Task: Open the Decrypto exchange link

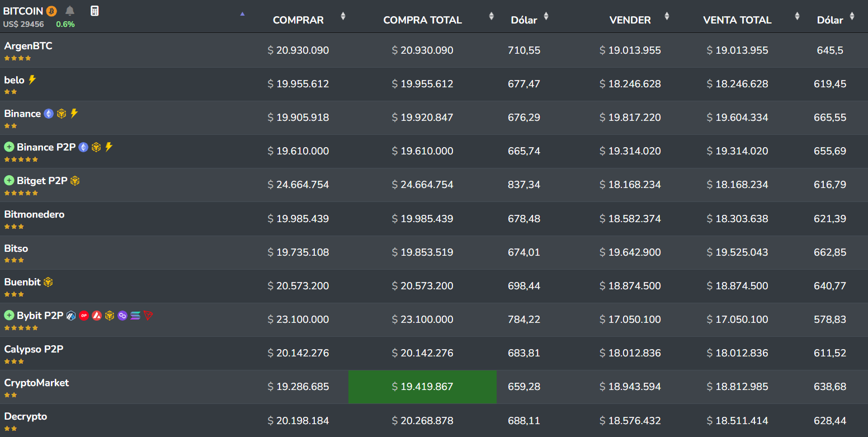Action: point(26,416)
